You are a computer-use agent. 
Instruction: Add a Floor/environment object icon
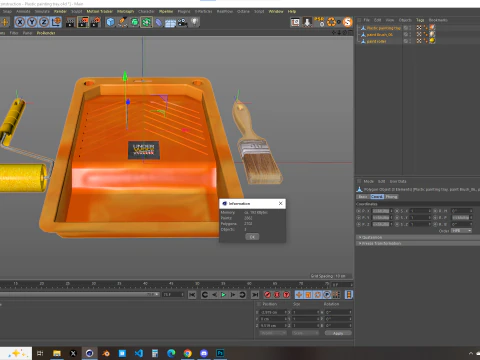coord(170,22)
